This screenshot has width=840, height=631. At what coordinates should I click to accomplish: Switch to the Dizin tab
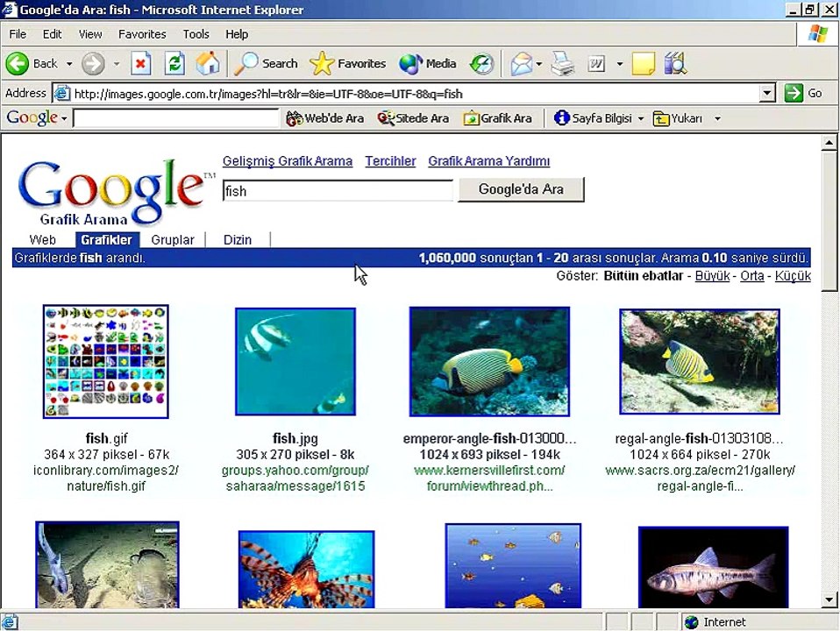tap(238, 239)
